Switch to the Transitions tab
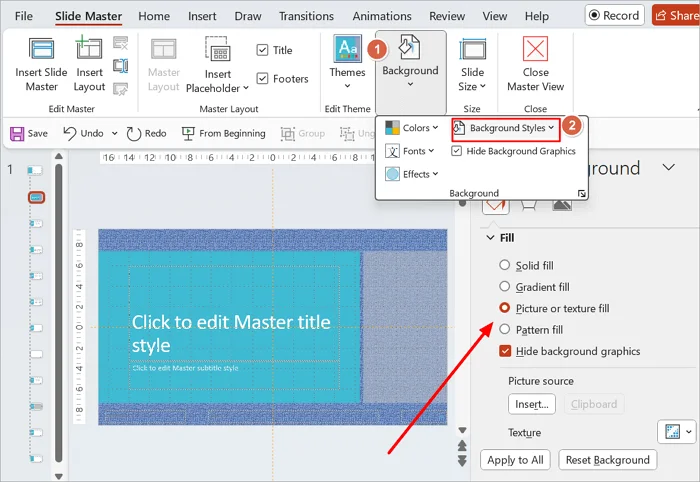700x482 pixels. [x=306, y=17]
